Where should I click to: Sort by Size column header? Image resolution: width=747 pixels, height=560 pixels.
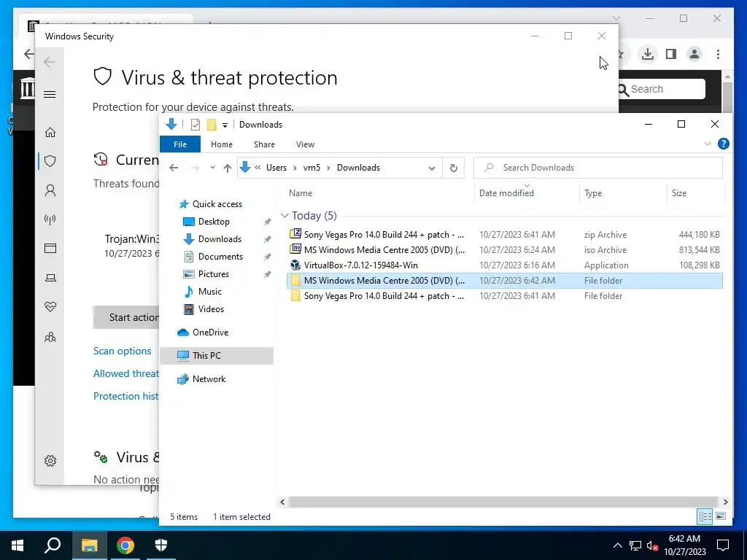695,192
